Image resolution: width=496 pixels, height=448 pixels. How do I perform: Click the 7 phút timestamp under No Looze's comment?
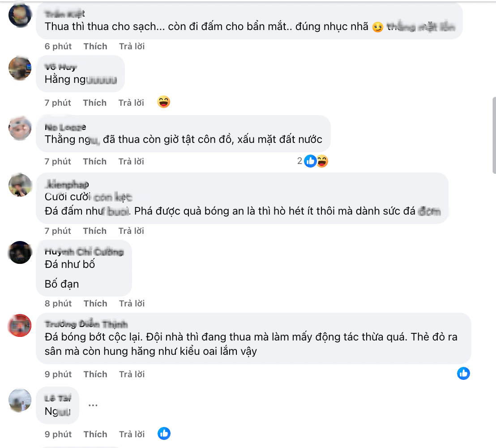58,161
